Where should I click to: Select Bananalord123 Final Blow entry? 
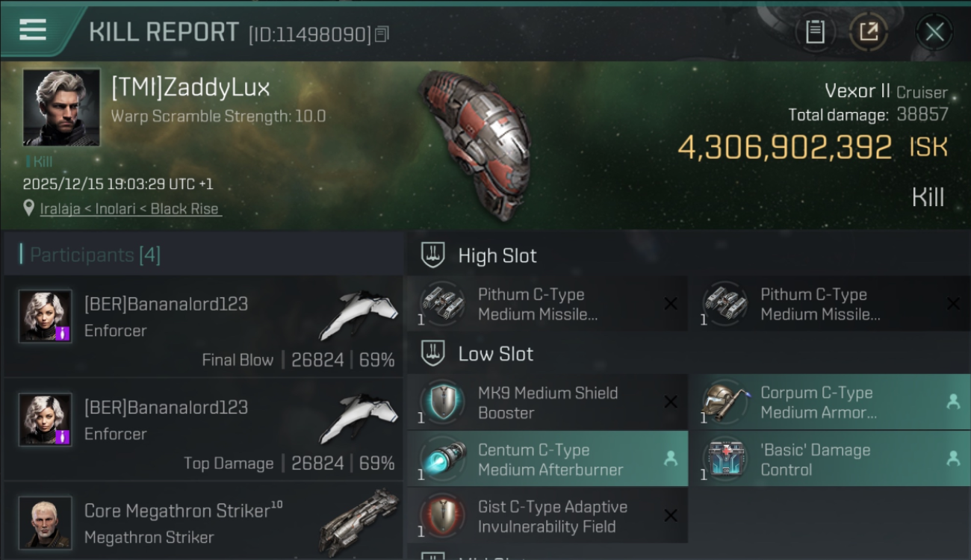click(x=203, y=327)
